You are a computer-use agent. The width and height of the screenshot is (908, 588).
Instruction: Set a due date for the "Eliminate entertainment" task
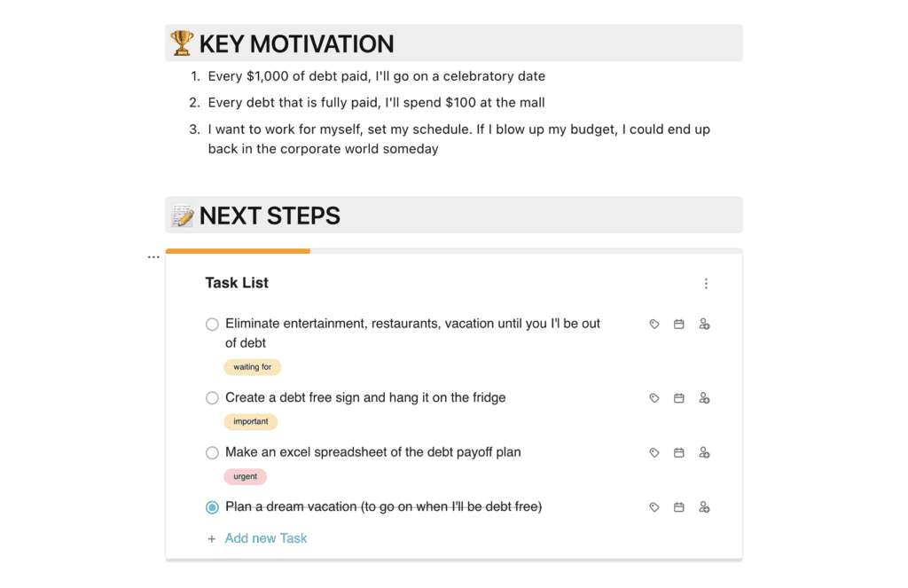coord(679,324)
